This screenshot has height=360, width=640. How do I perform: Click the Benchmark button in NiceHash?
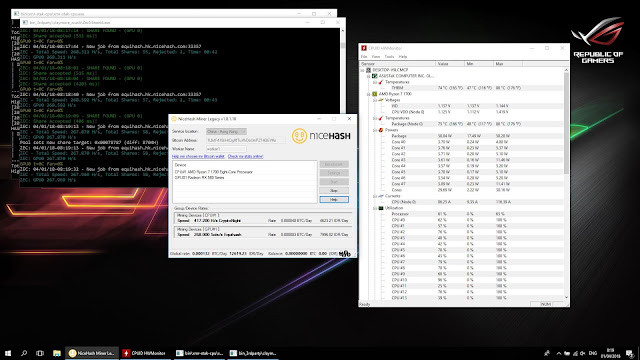pyautogui.click(x=334, y=164)
